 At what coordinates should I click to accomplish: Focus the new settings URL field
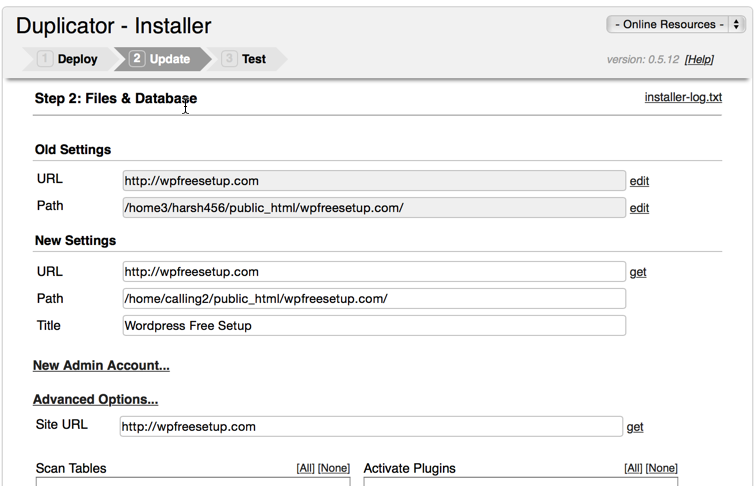tap(374, 271)
